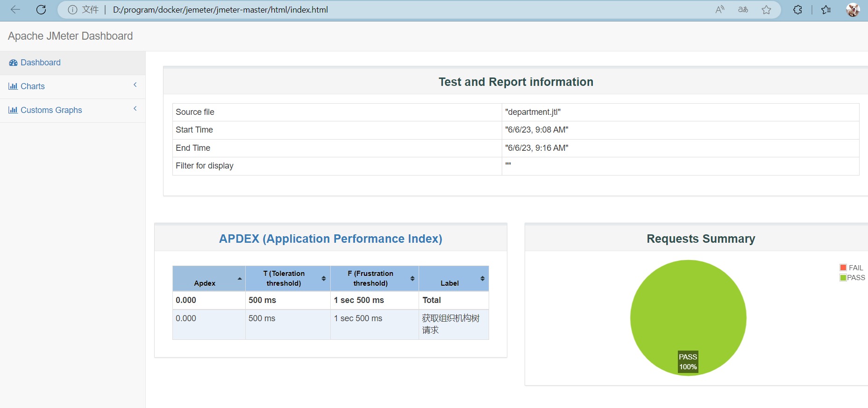Toggle the FAIL red legend swatch
This screenshot has height=408, width=868.
[x=843, y=267]
